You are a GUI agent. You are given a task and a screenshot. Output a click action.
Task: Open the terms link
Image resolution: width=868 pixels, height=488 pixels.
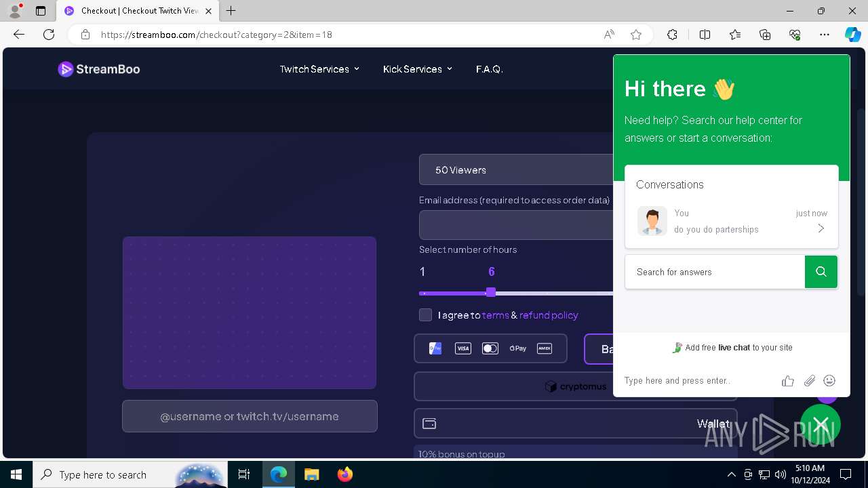click(x=495, y=315)
